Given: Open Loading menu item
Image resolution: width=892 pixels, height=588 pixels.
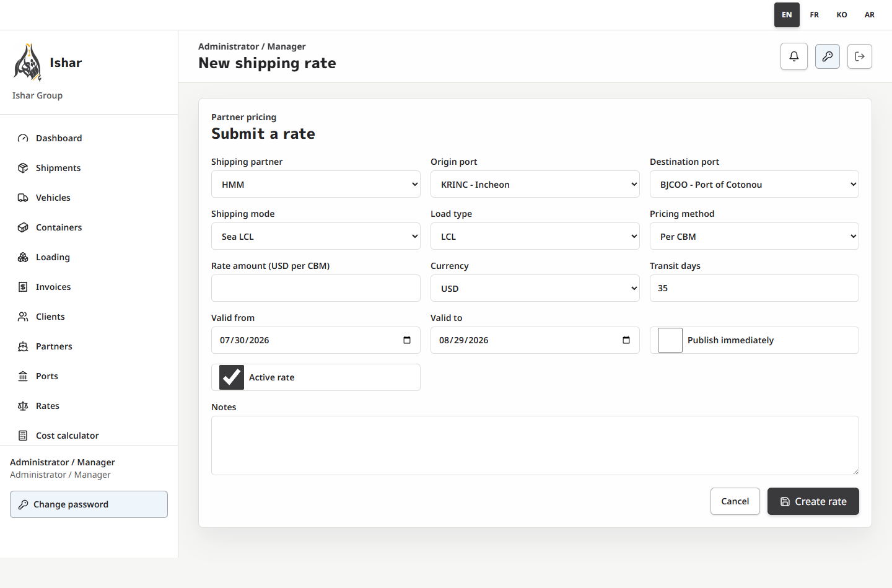Looking at the screenshot, I should pyautogui.click(x=89, y=257).
